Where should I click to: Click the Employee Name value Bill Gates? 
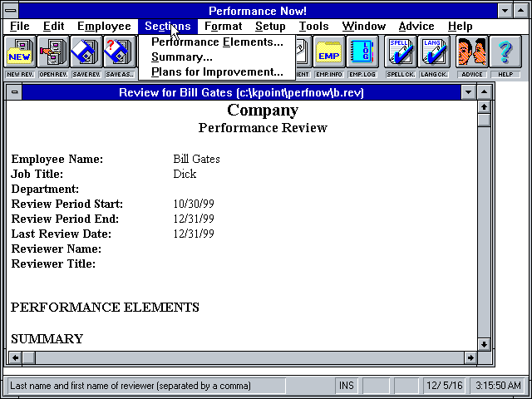tap(196, 159)
